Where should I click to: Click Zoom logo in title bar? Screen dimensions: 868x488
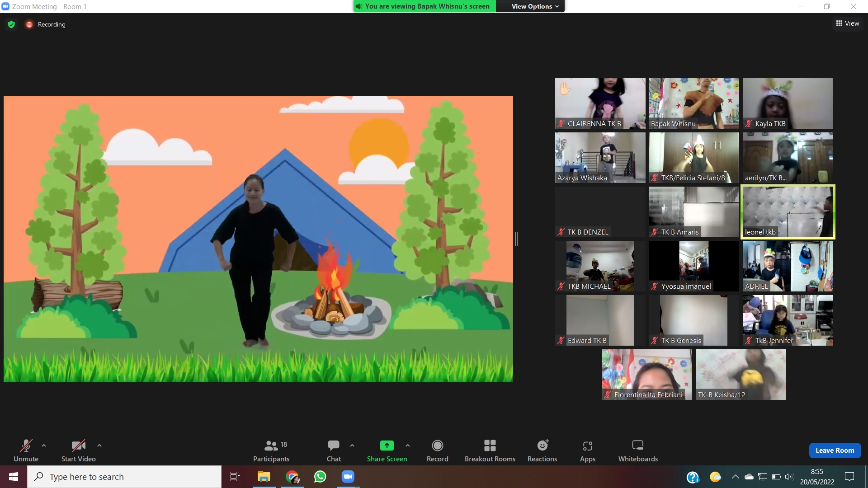5,6
